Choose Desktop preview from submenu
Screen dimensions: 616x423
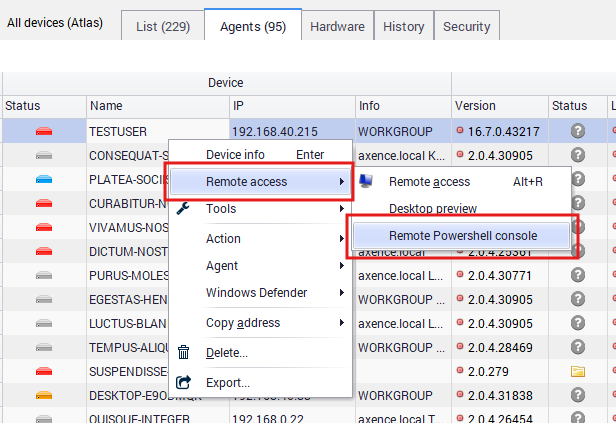click(433, 209)
